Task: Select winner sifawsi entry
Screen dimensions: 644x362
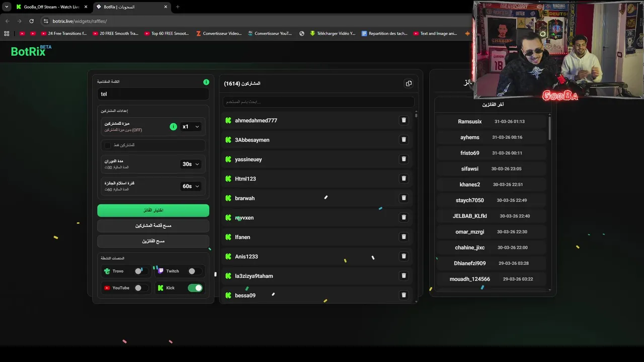Action: tap(492, 169)
